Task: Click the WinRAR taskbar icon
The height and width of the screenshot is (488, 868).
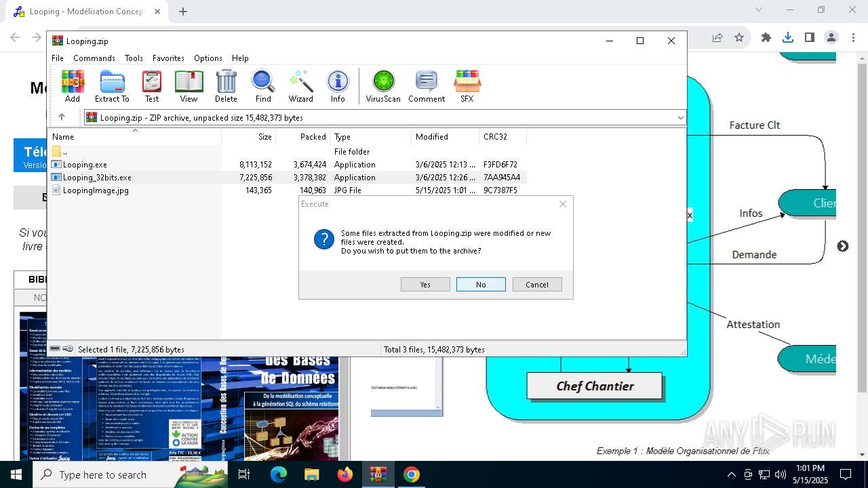Action: click(378, 474)
